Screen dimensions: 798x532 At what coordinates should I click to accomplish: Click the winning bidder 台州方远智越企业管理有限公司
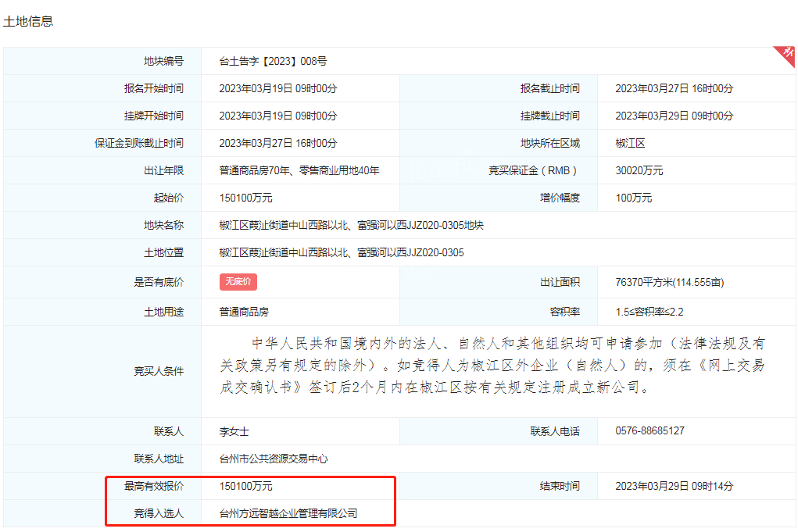pyautogui.click(x=288, y=513)
